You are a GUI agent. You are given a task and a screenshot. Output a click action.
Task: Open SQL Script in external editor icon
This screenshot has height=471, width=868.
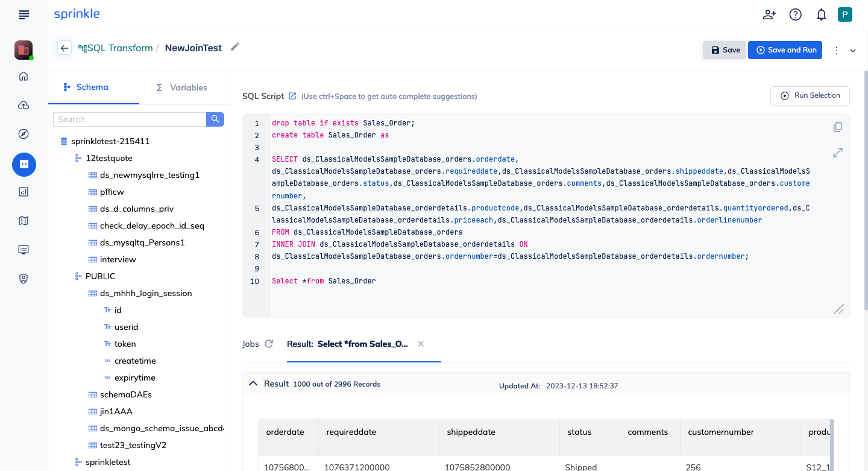(292, 96)
